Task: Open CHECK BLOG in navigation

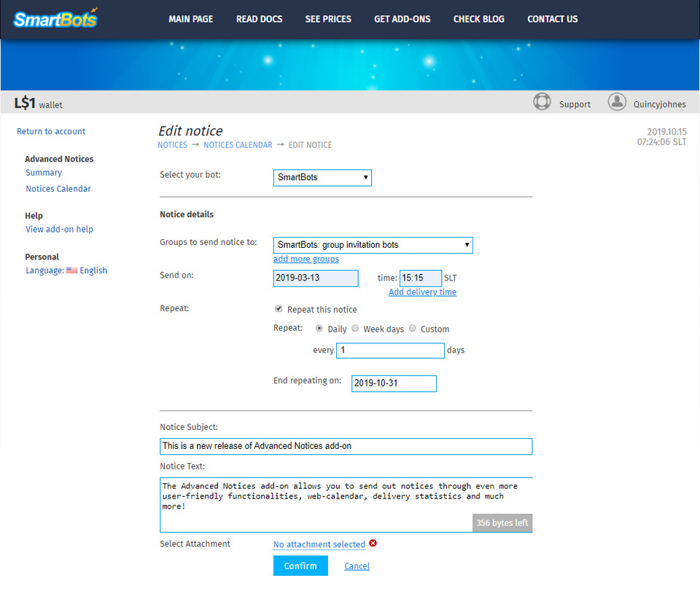Action: tap(478, 19)
